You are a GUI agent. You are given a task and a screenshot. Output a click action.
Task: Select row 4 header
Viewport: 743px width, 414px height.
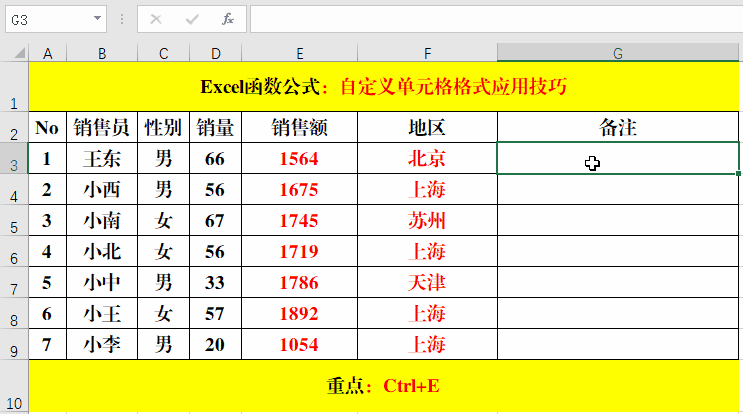[14, 189]
